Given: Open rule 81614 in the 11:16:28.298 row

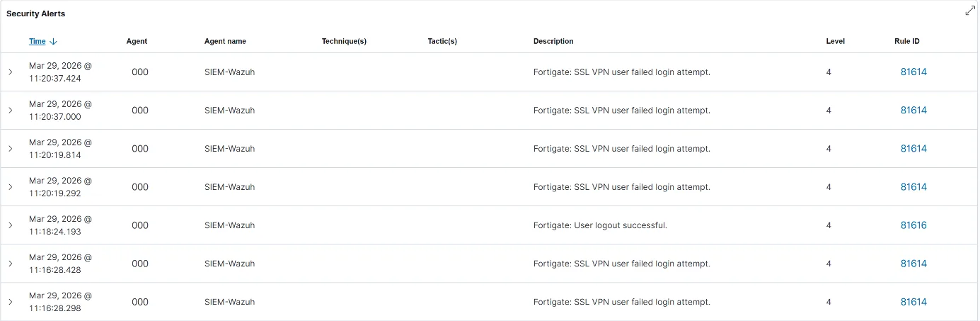Looking at the screenshot, I should [913, 301].
